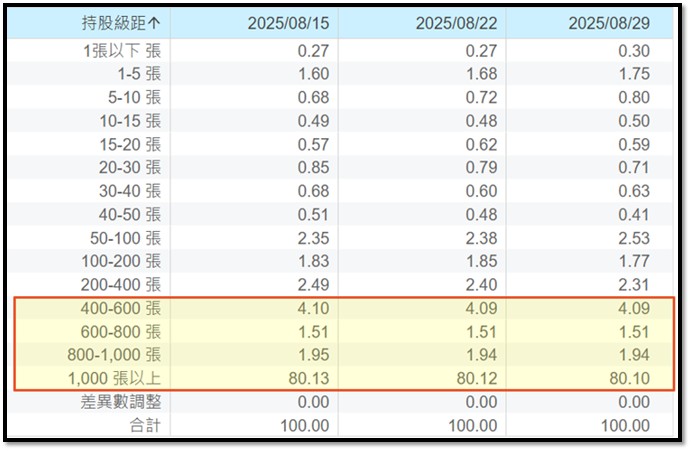This screenshot has width=691, height=451.
Task: Select the '30-40 張' row label
Action: pos(130,191)
